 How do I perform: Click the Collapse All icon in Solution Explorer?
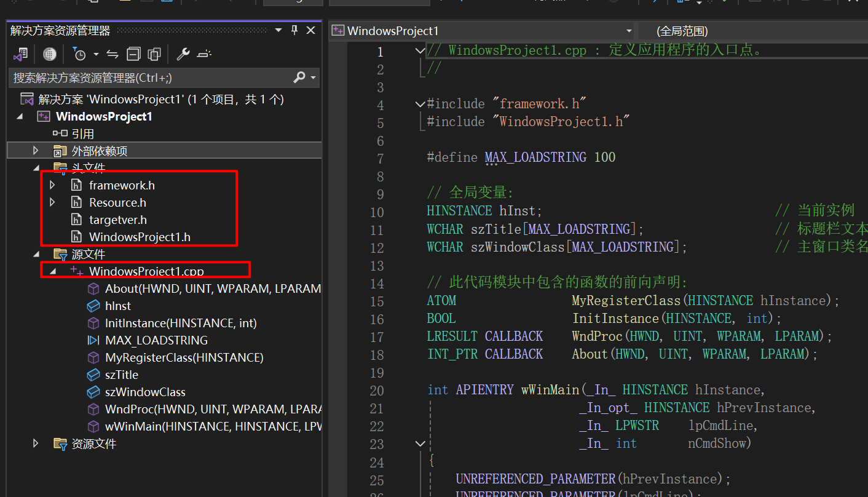coord(133,54)
